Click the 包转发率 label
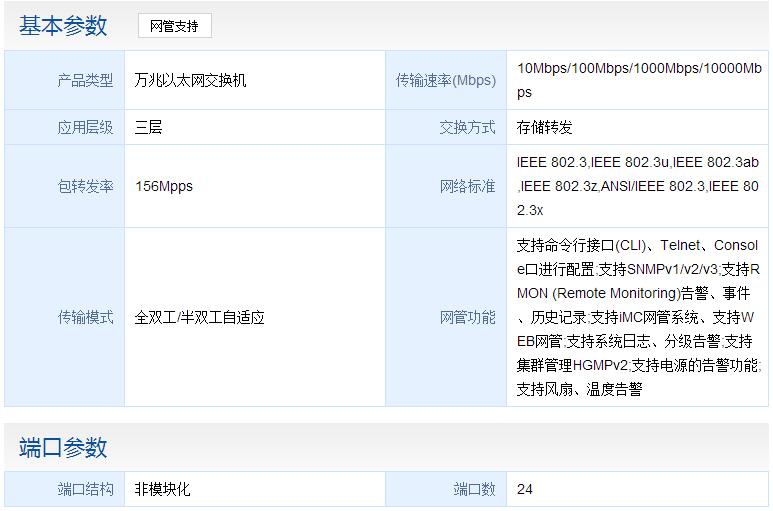This screenshot has height=511, width=773. tap(85, 186)
